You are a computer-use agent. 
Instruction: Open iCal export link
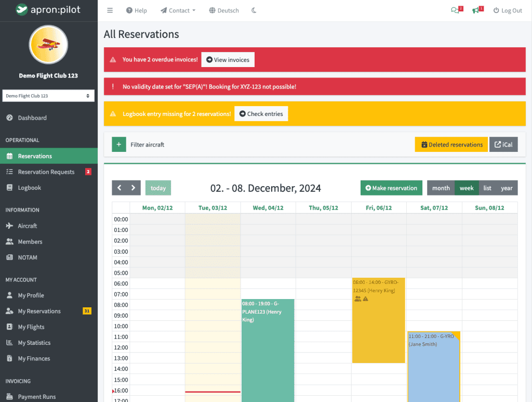[503, 145]
